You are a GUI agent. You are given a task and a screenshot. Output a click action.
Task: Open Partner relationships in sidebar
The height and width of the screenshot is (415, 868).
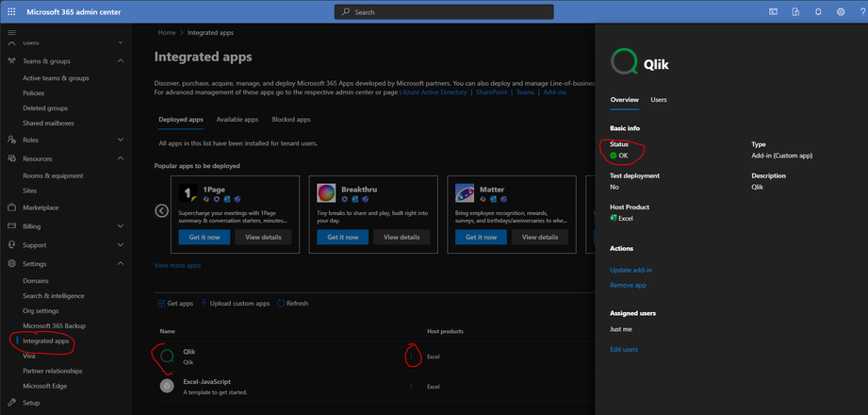(x=53, y=372)
